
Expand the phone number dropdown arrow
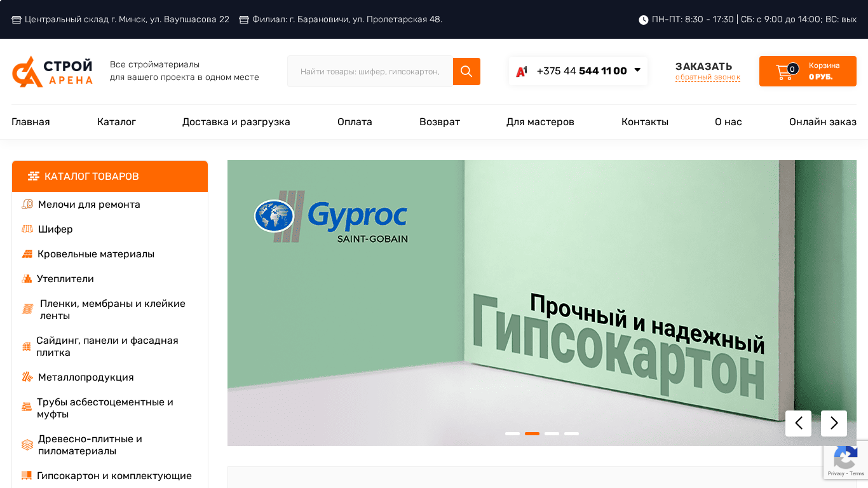coord(637,71)
